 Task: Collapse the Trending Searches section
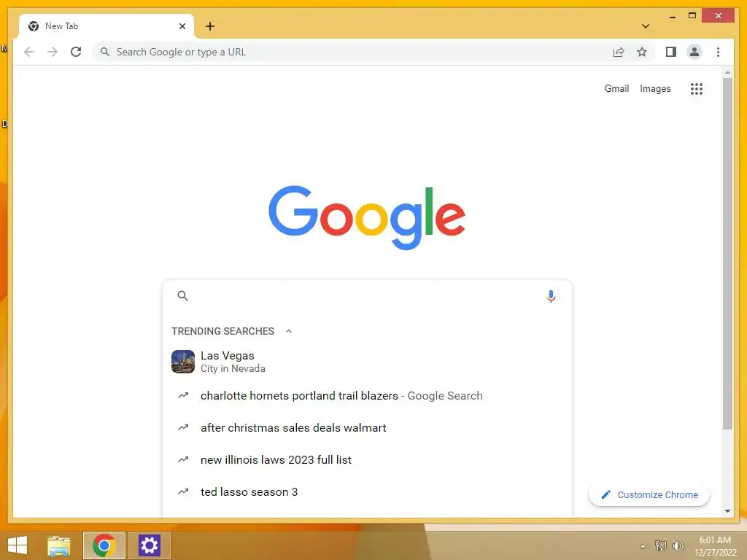[289, 331]
